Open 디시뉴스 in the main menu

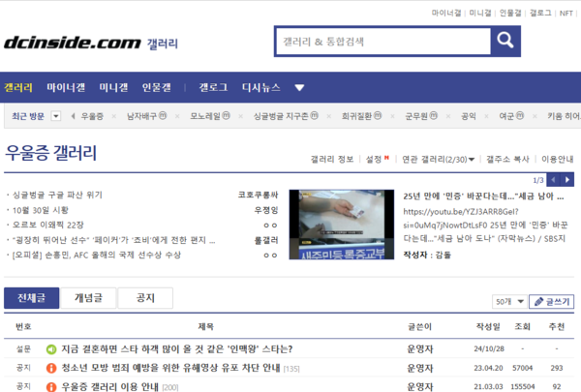pos(260,87)
